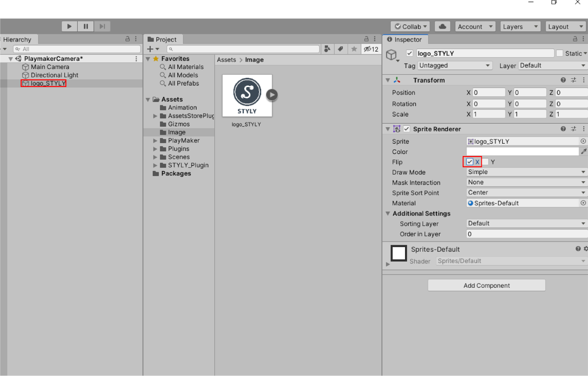Pause the game with the pause button

(x=86, y=26)
